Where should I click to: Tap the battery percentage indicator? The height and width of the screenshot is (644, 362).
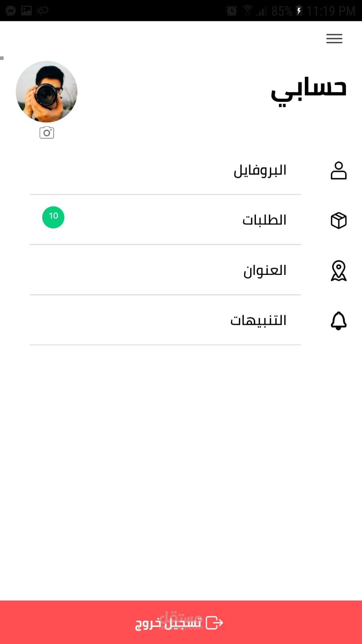click(x=282, y=11)
